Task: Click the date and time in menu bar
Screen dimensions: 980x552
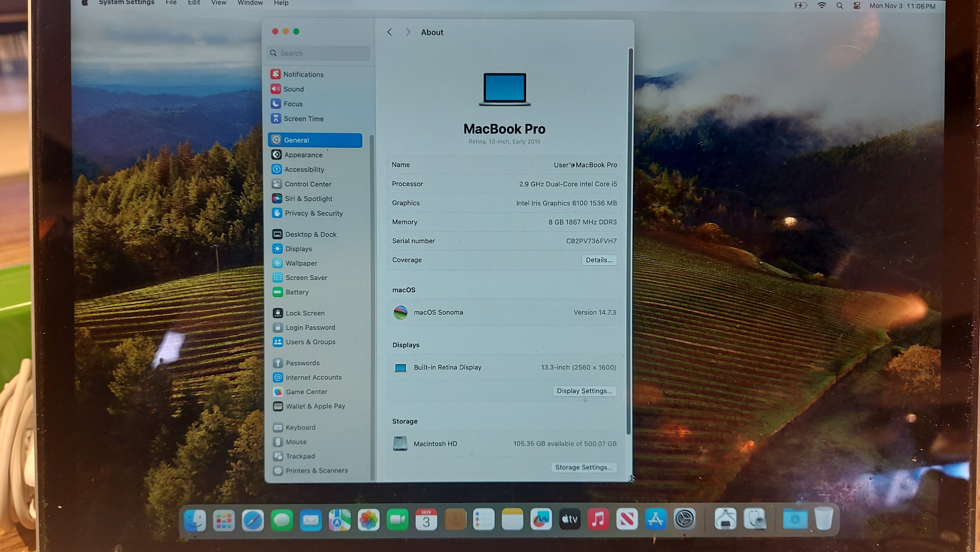Action: tap(902, 6)
